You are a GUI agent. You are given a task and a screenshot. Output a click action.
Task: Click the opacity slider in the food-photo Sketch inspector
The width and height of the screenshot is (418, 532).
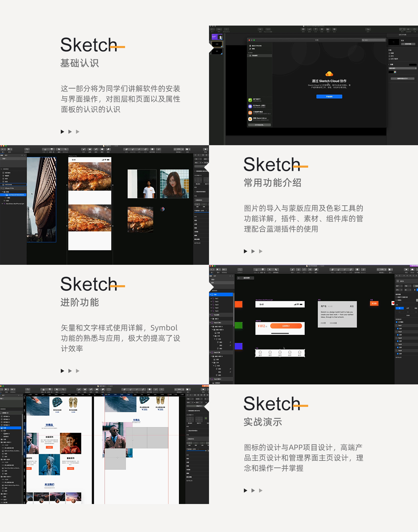pyautogui.click(x=201, y=212)
